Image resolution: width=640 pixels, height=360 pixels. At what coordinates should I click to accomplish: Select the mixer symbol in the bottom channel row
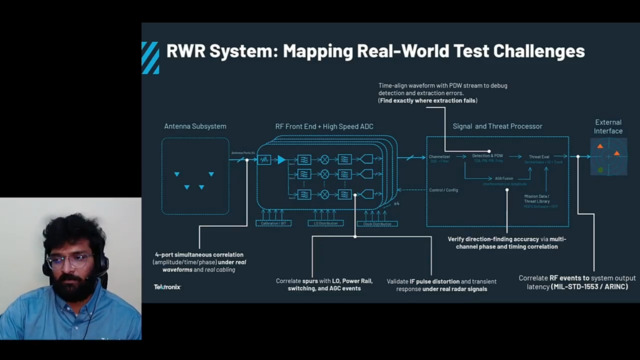click(x=324, y=194)
